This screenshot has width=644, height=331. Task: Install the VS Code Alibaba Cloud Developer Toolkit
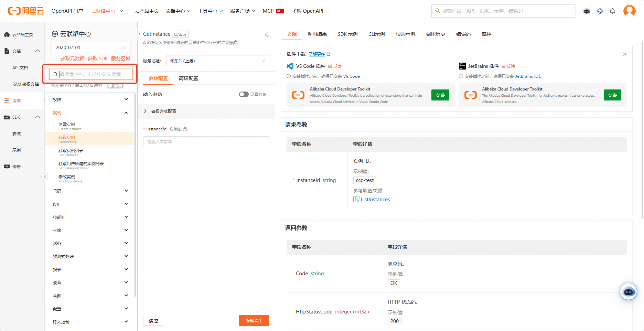click(x=440, y=95)
